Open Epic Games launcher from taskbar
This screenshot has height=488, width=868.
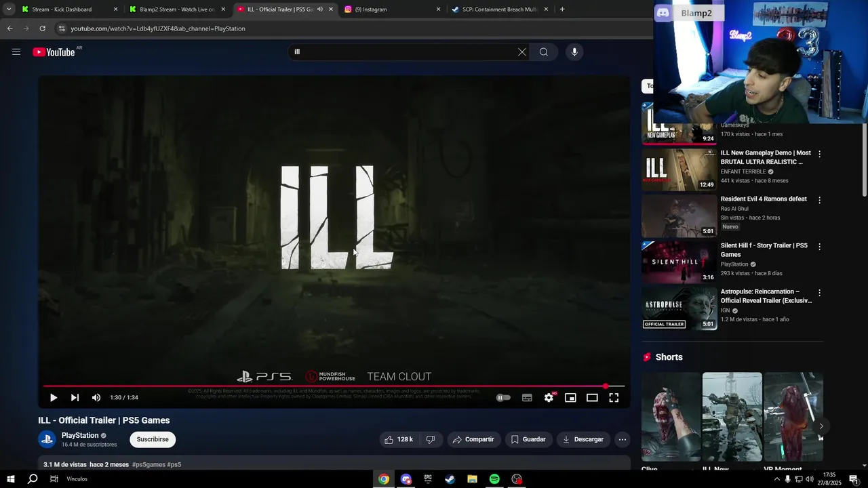[428, 479]
